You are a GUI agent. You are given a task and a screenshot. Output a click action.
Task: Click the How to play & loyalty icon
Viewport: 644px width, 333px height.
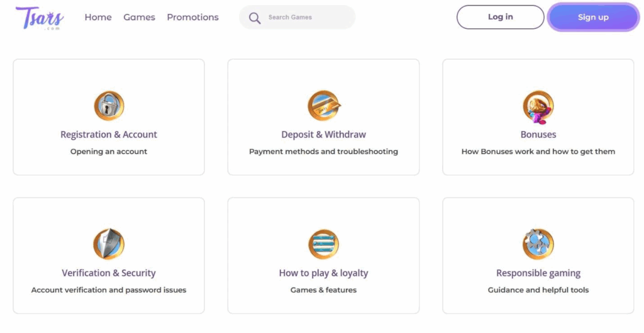pos(323,244)
